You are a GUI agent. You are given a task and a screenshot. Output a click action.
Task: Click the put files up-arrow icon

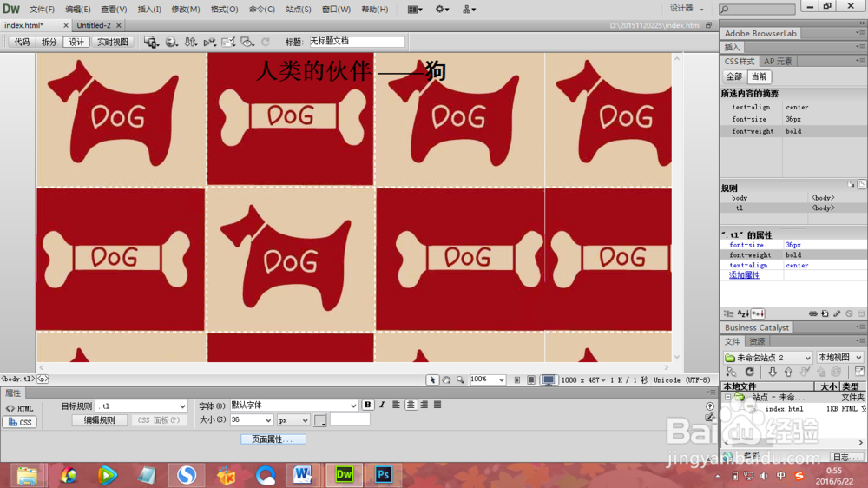pos(788,372)
